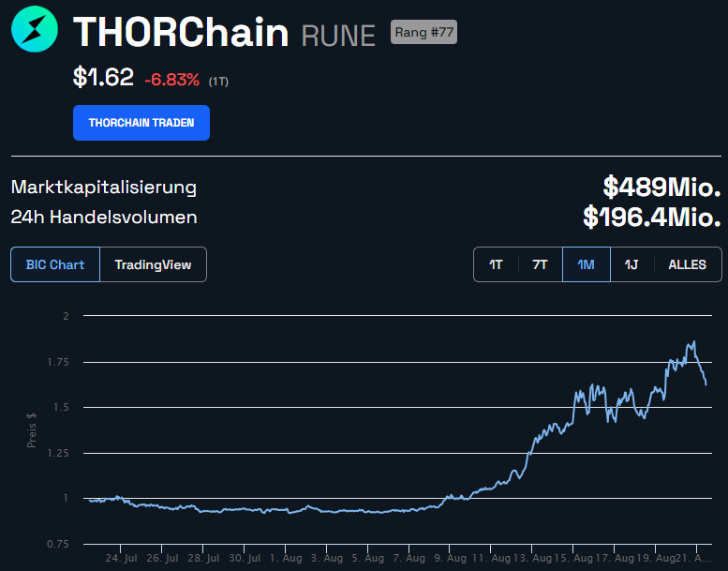Click the RUNE ticker symbol

tap(338, 36)
